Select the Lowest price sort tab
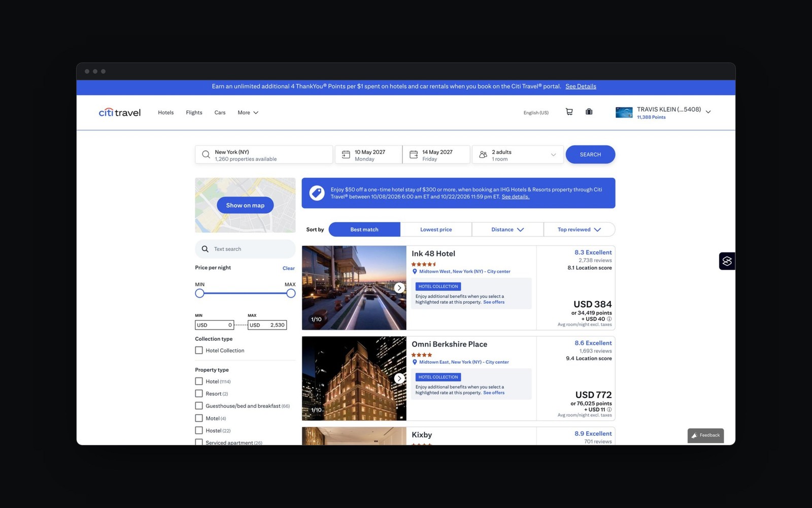 point(436,230)
